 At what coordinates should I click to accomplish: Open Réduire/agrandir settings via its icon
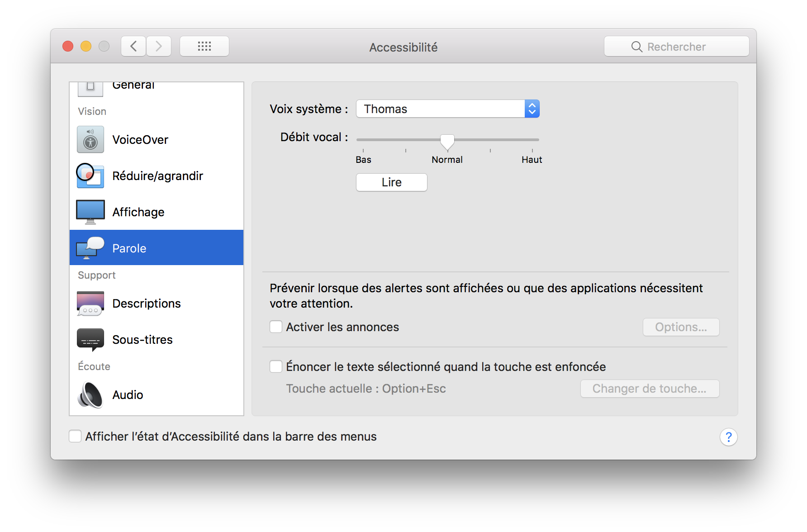click(90, 176)
